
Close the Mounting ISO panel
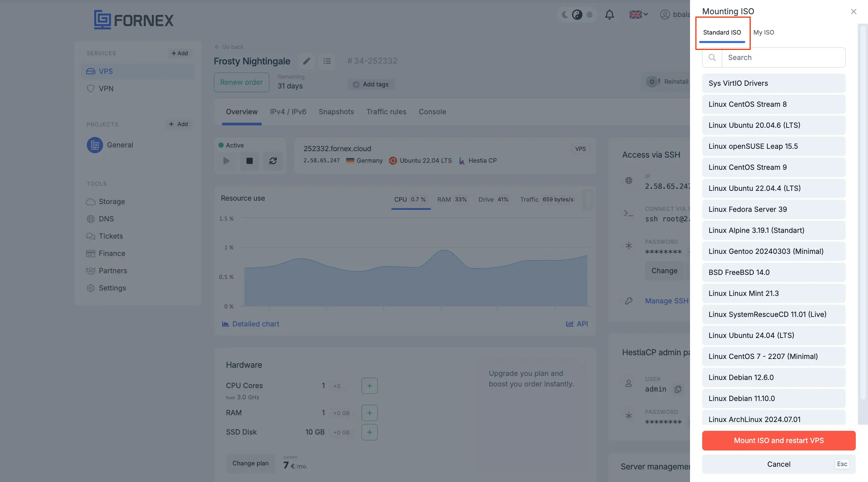tap(854, 12)
